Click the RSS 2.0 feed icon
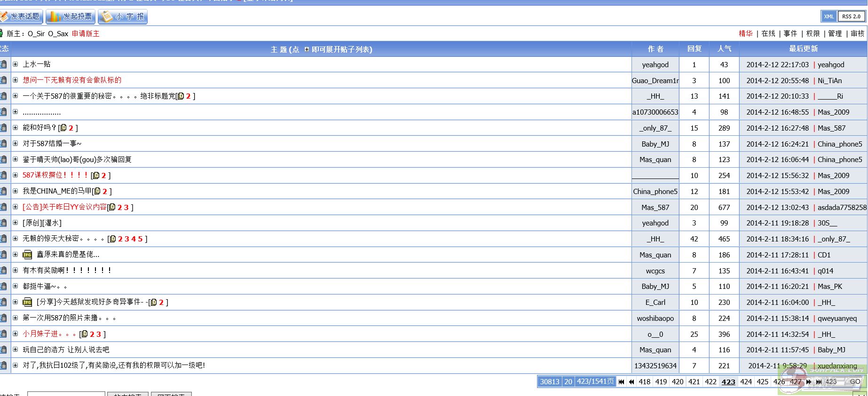Screen dimensions: 868x396 click(851, 16)
